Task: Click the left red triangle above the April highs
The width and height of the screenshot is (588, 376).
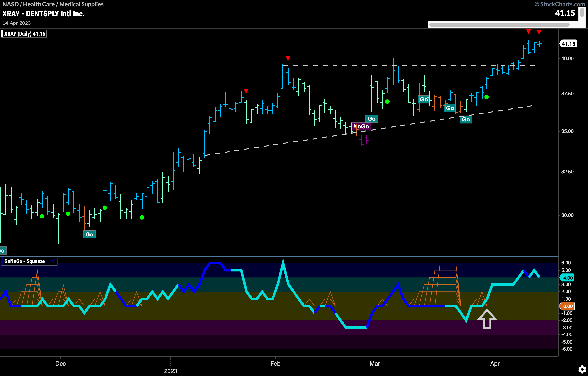Action: coord(528,32)
